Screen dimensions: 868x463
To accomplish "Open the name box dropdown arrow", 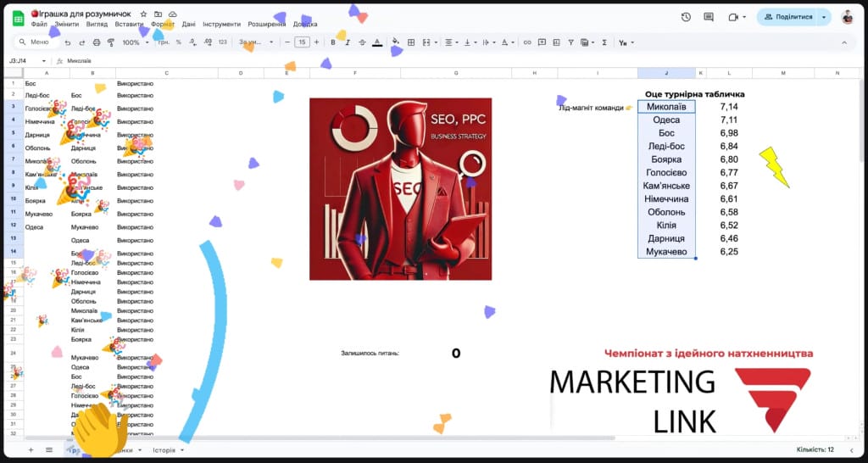I will (44, 61).
